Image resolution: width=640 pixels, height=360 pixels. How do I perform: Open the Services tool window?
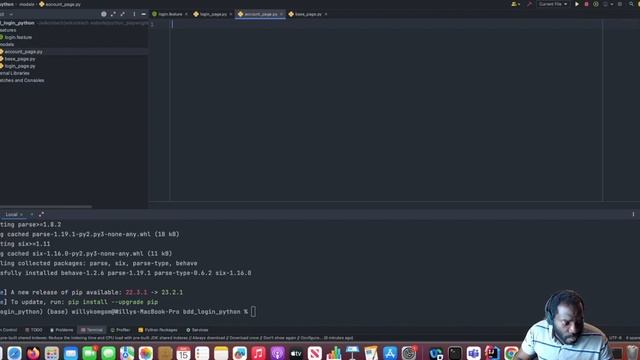197,330
